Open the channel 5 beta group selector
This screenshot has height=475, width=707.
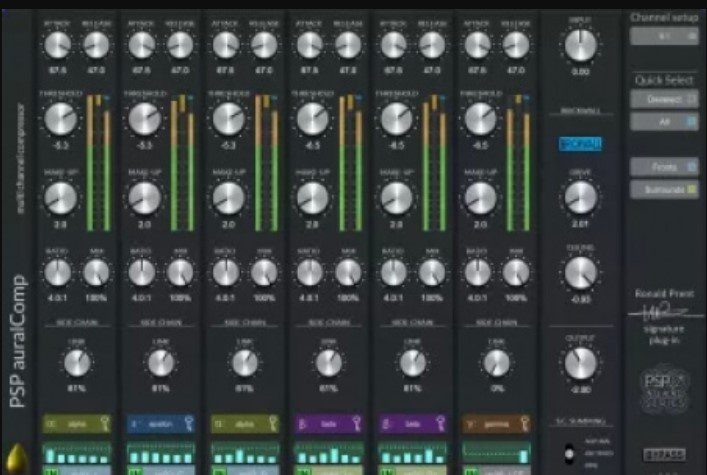pos(413,424)
